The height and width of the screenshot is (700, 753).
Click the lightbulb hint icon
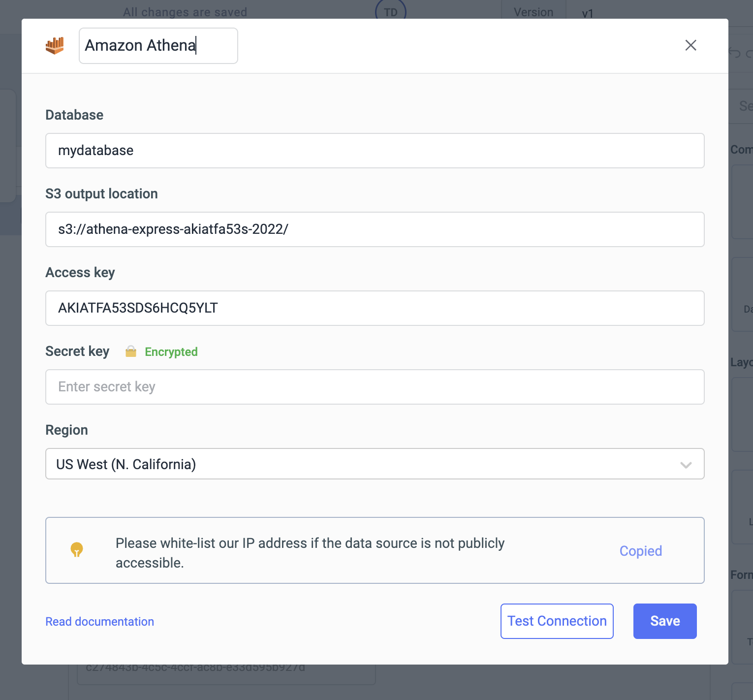pos(77,549)
